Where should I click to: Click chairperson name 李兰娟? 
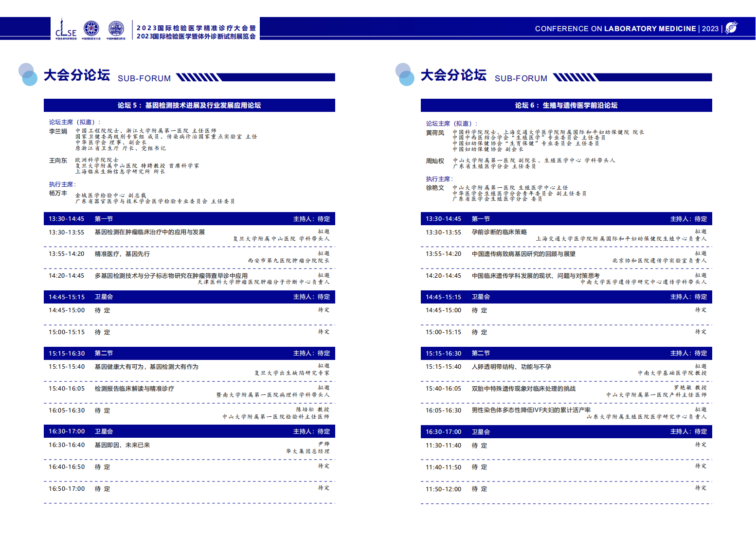(x=58, y=131)
